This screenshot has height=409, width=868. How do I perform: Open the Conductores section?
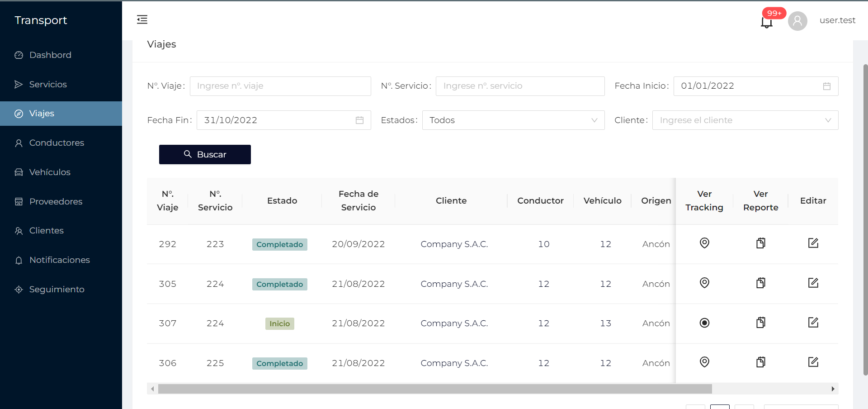pos(61,143)
